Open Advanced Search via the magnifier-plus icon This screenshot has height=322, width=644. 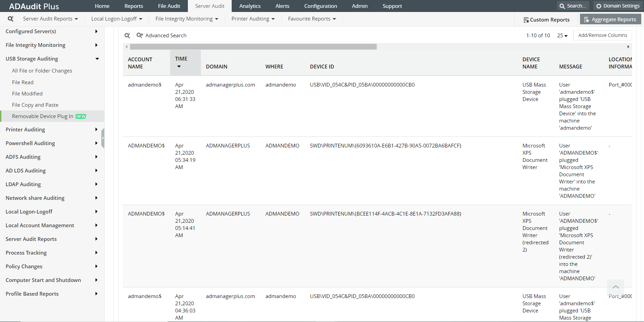(140, 35)
